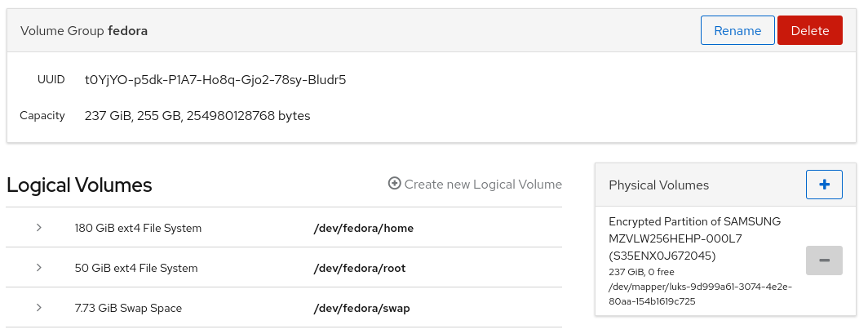Select the /dev/fedora/home volume name
This screenshot has width=868, height=334.
pyautogui.click(x=363, y=228)
